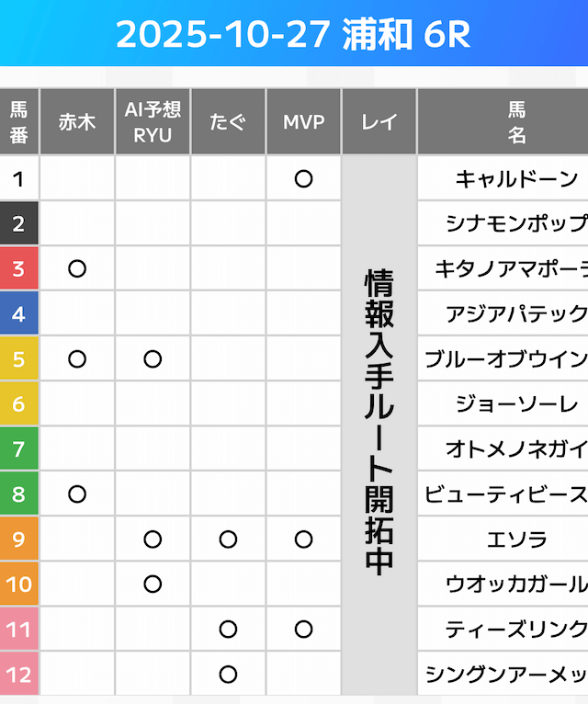
Task: Open horse name エソラ
Action: click(x=516, y=539)
